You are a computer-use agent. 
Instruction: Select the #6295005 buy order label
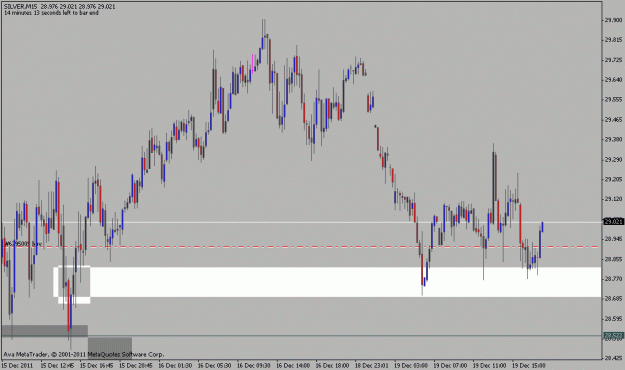(x=22, y=243)
